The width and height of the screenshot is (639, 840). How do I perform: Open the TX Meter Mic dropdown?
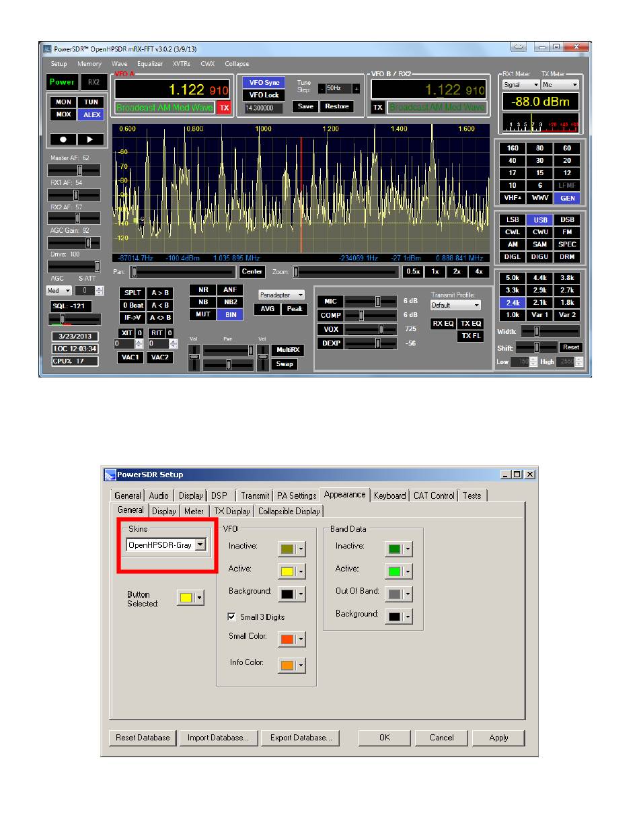coord(560,85)
